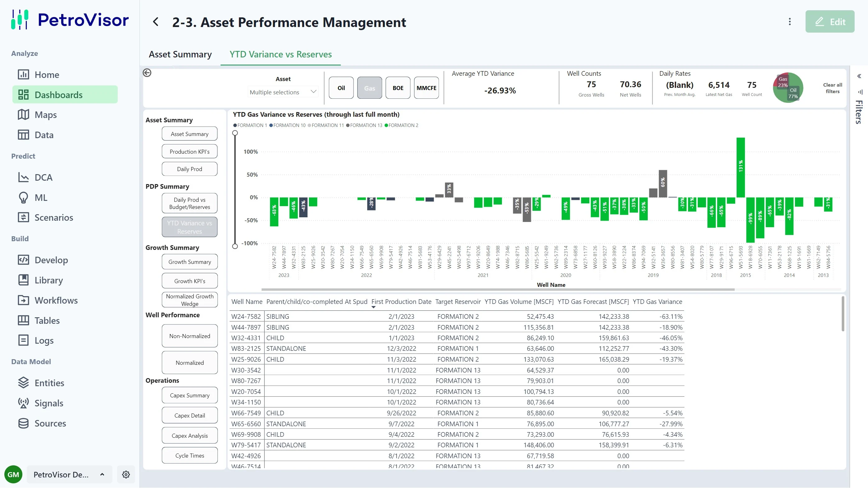The height and width of the screenshot is (488, 868).
Task: Click the Production KPI's button
Action: pos(190,151)
